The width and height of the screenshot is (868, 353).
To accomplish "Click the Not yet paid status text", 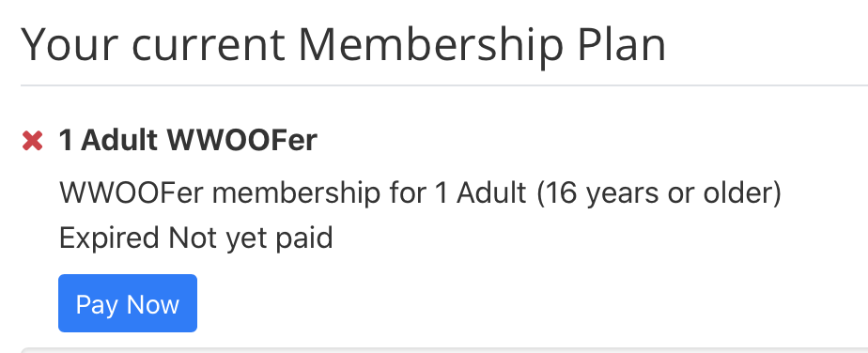I will tap(251, 238).
